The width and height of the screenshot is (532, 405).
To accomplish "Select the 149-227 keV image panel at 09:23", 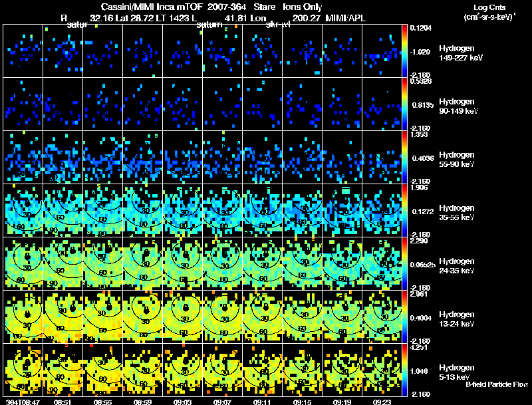I will point(382,51).
